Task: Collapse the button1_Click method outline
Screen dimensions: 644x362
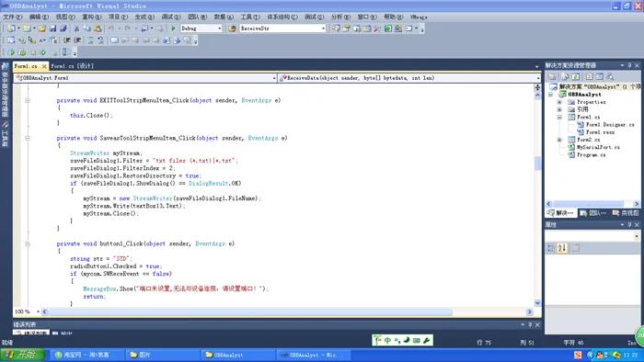Action: coord(28,243)
